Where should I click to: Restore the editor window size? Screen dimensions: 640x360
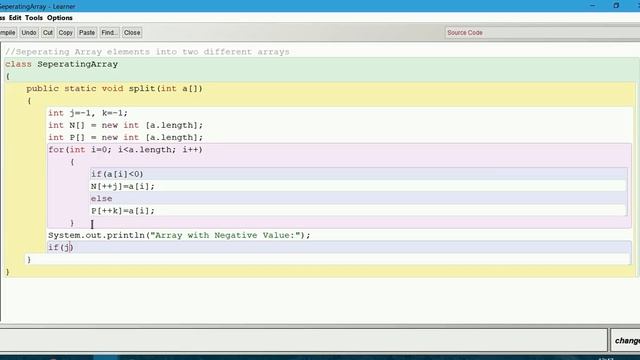[x=616, y=6]
